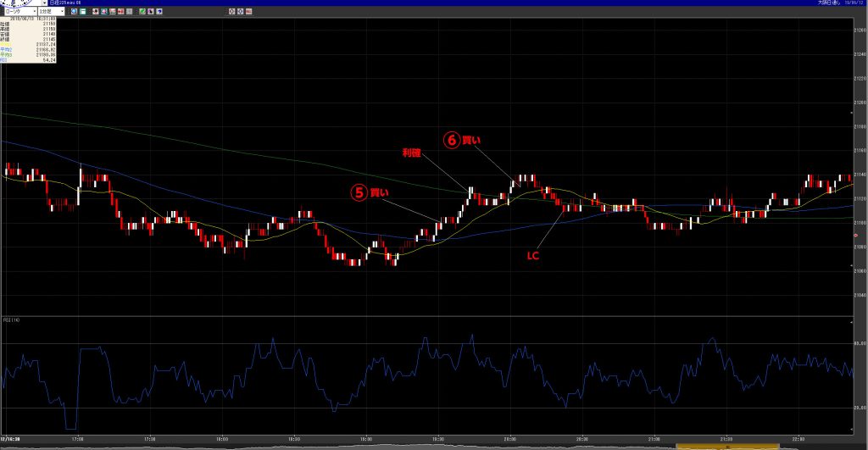Click the purple figure toolbar icon
Screen dimensions: 868x450
151,11
